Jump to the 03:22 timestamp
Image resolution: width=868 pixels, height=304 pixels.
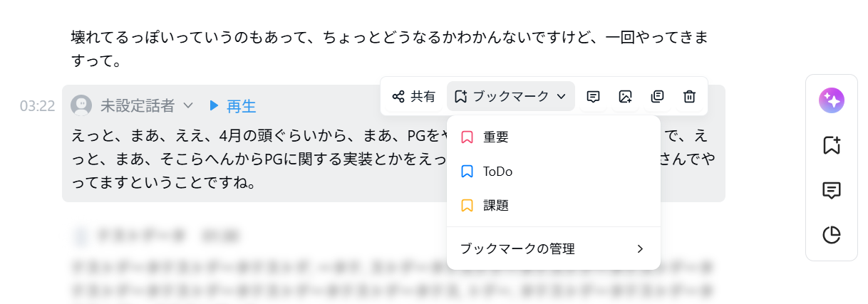click(38, 107)
